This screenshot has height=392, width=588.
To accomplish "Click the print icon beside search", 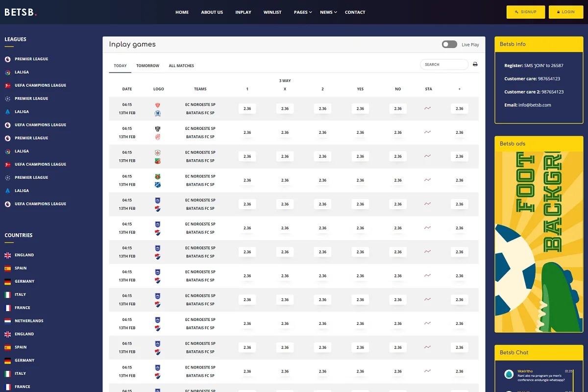I will pos(475,64).
